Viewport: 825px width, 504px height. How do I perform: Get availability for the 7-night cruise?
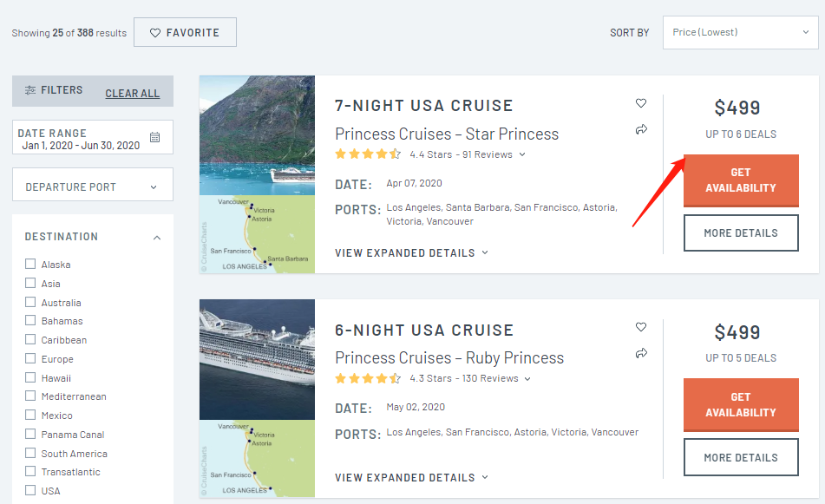[x=740, y=180]
